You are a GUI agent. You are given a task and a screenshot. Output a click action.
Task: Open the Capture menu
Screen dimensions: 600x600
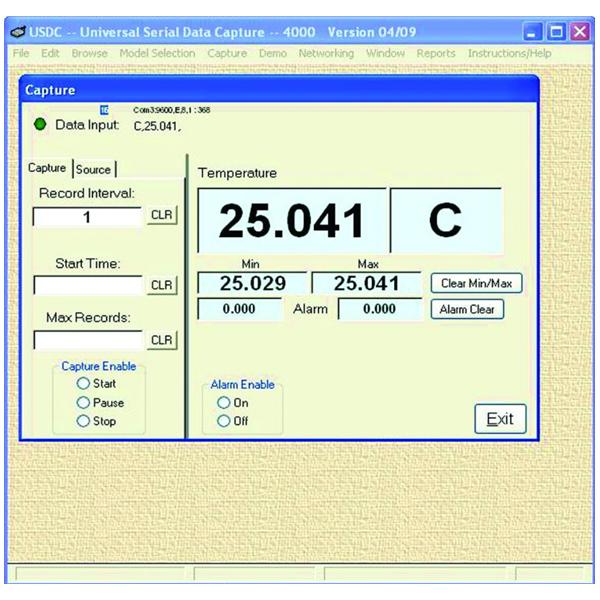pyautogui.click(x=227, y=53)
